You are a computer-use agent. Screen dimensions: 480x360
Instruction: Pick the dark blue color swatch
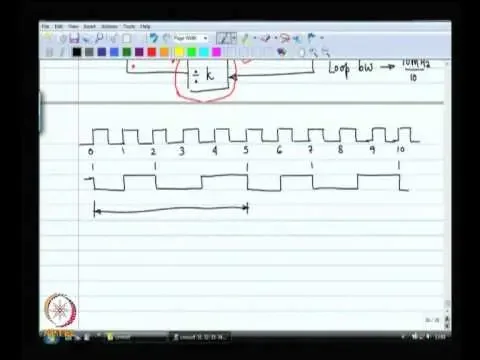[x=102, y=52]
